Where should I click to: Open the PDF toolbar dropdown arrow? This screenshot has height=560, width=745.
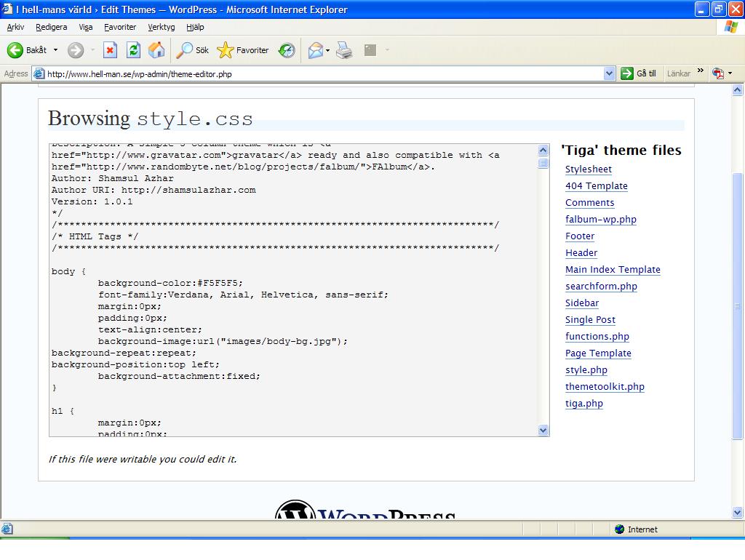730,73
